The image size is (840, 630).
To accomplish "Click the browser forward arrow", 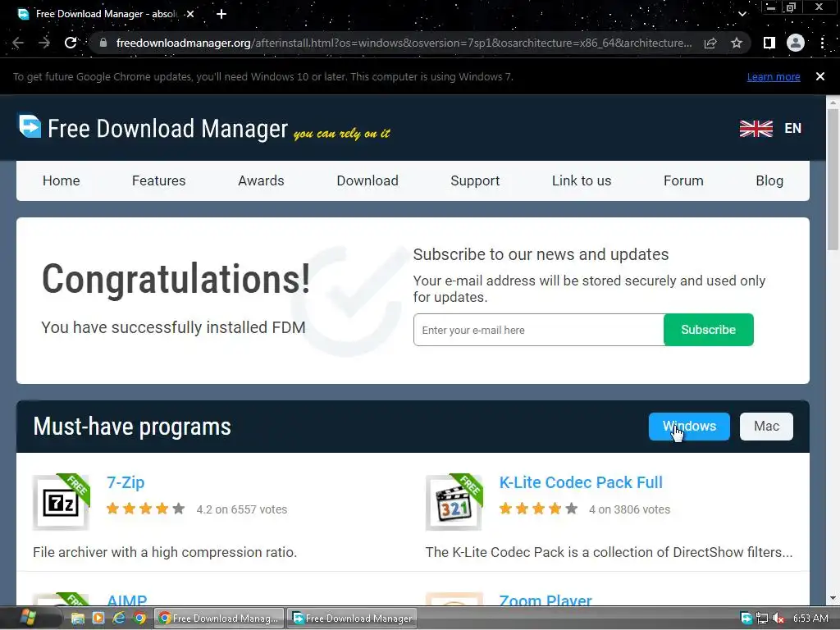I will [x=44, y=43].
